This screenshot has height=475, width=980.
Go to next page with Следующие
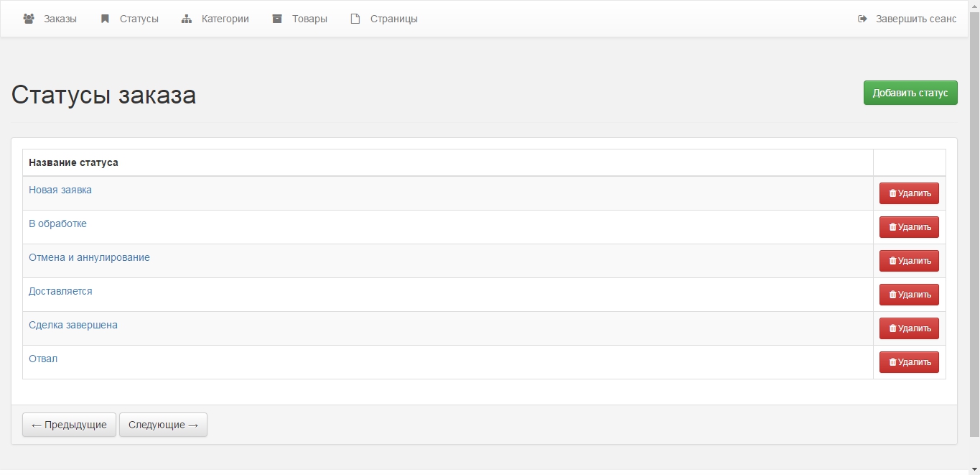coord(163,425)
